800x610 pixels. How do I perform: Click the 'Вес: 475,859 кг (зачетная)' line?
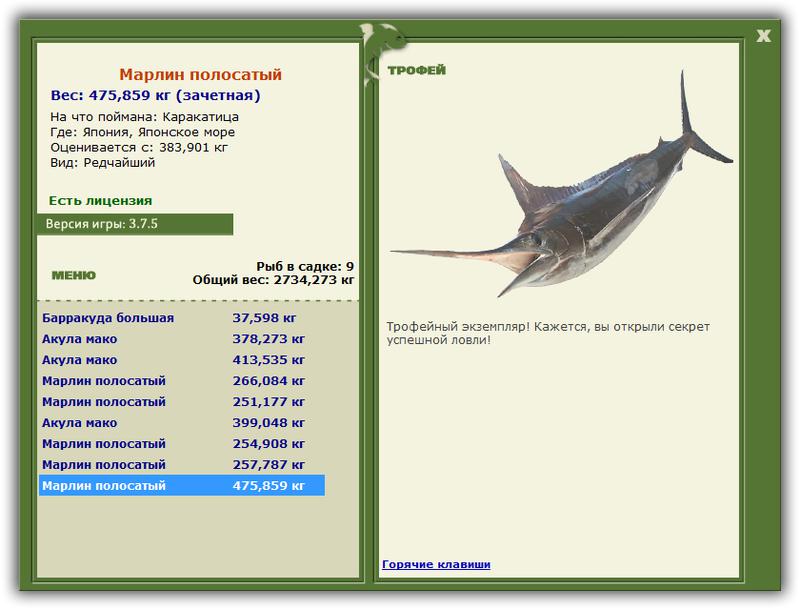click(156, 95)
